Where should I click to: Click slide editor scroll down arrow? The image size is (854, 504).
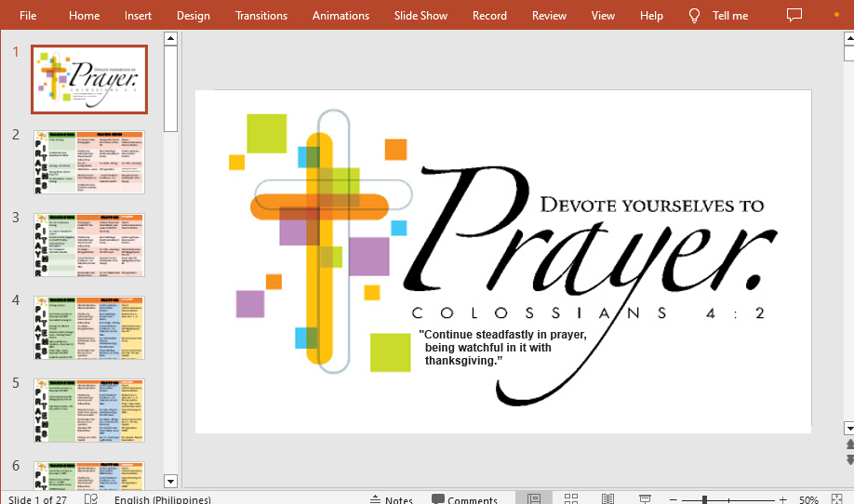(x=849, y=429)
